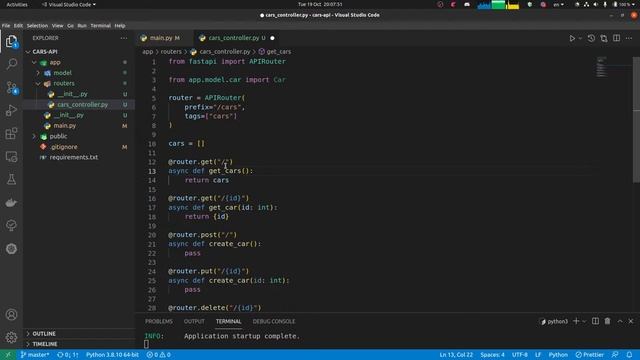Change UTF-8 encoding
Image resolution: width=640 pixels, height=360 pixels.
520,355
